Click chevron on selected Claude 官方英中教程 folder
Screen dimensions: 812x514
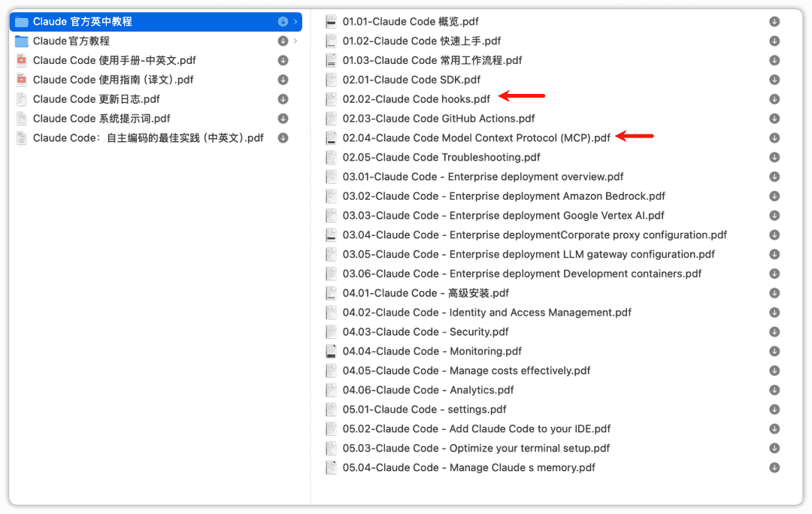click(x=295, y=22)
